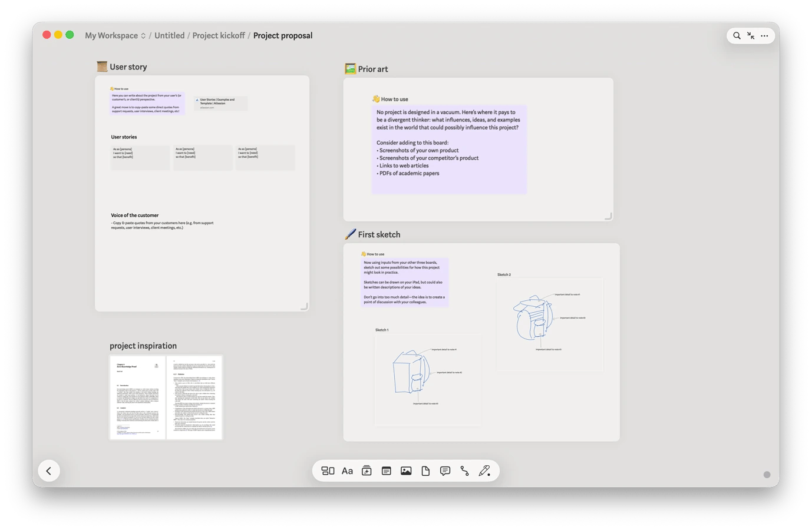Click the Prior art picture emoji icon
Image resolution: width=812 pixels, height=530 pixels.
coord(350,69)
